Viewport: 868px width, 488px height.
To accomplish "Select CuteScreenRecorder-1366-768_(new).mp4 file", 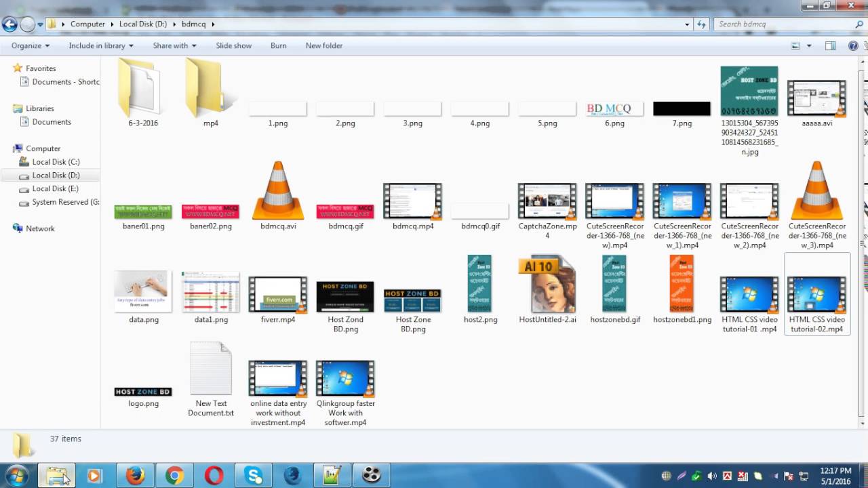I will click(614, 216).
